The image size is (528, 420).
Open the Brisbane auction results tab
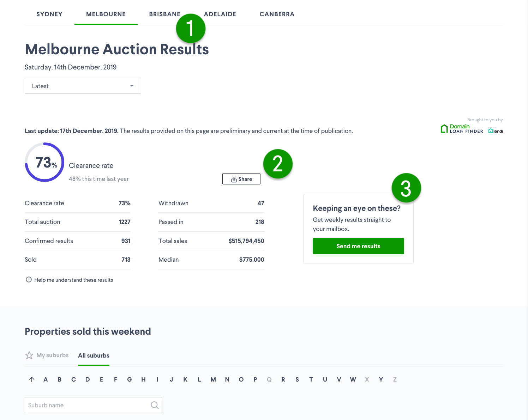pos(165,14)
